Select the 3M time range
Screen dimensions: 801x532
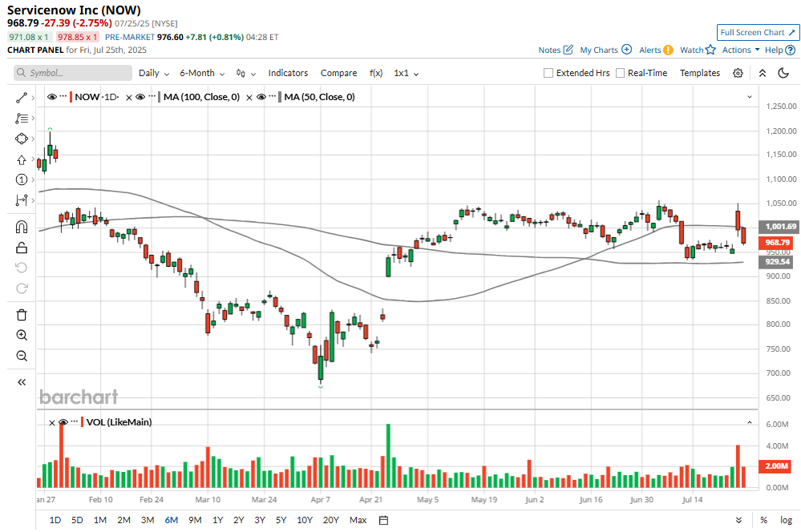click(x=148, y=520)
